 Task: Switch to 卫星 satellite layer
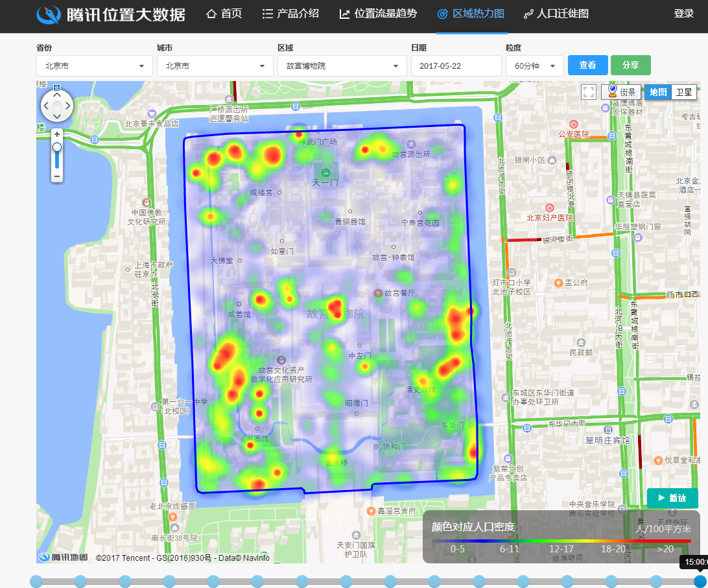coord(683,92)
